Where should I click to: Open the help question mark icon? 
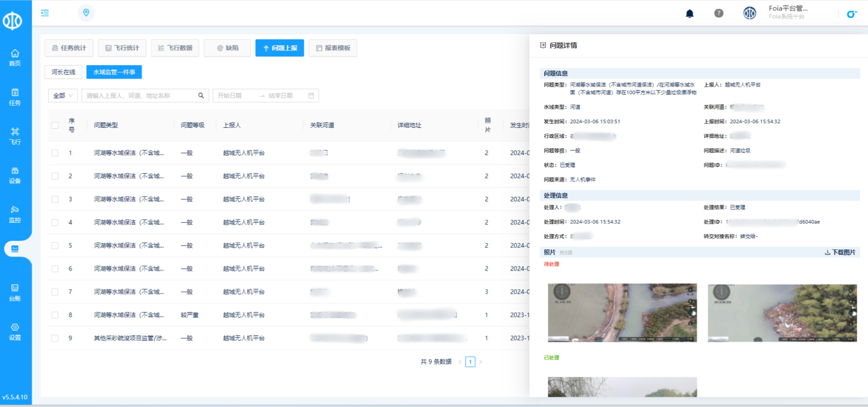click(718, 14)
